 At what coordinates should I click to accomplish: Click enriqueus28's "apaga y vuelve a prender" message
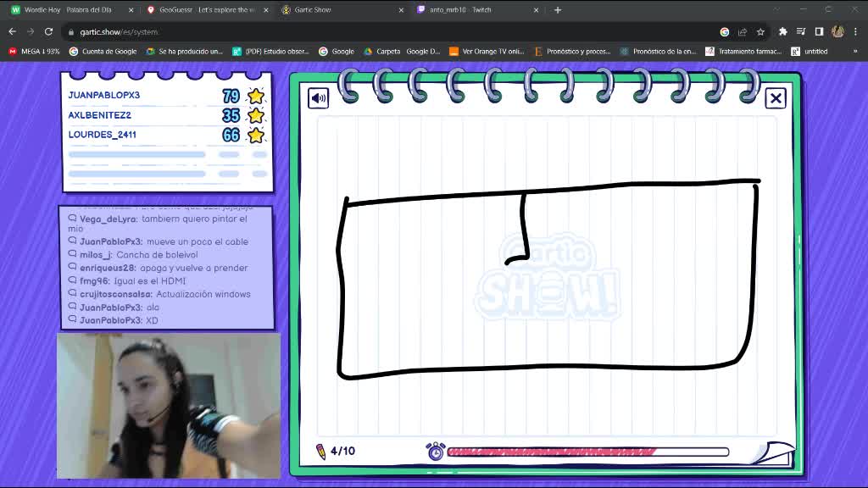click(158, 268)
